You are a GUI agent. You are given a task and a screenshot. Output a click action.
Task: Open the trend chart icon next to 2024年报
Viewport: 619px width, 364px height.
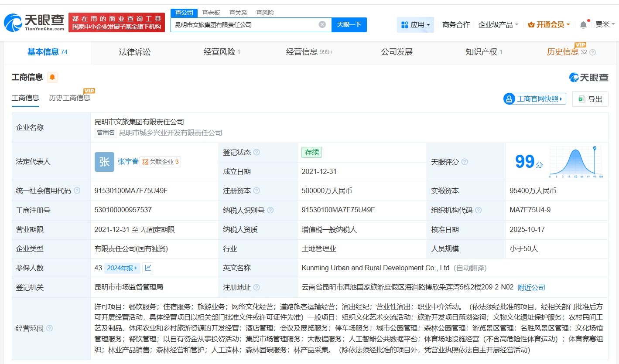[x=148, y=268]
